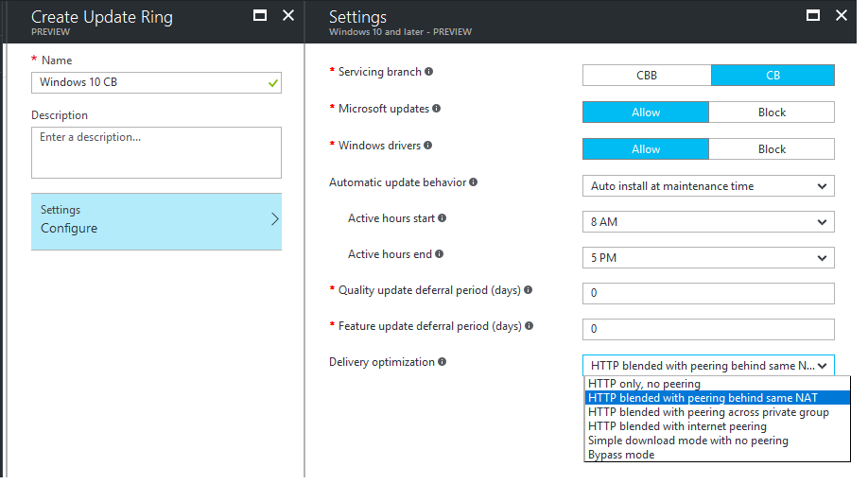Collapse the Delivery optimization dropdown

click(708, 366)
